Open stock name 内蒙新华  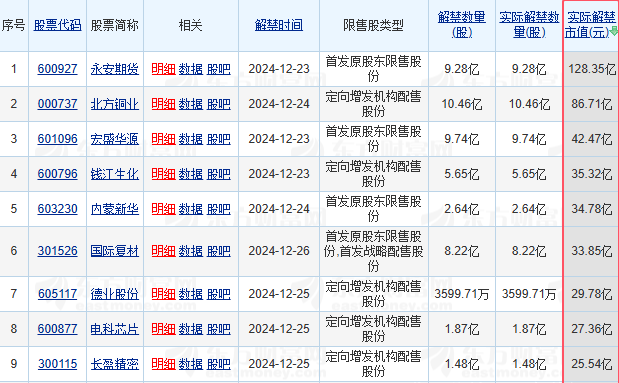click(114, 209)
